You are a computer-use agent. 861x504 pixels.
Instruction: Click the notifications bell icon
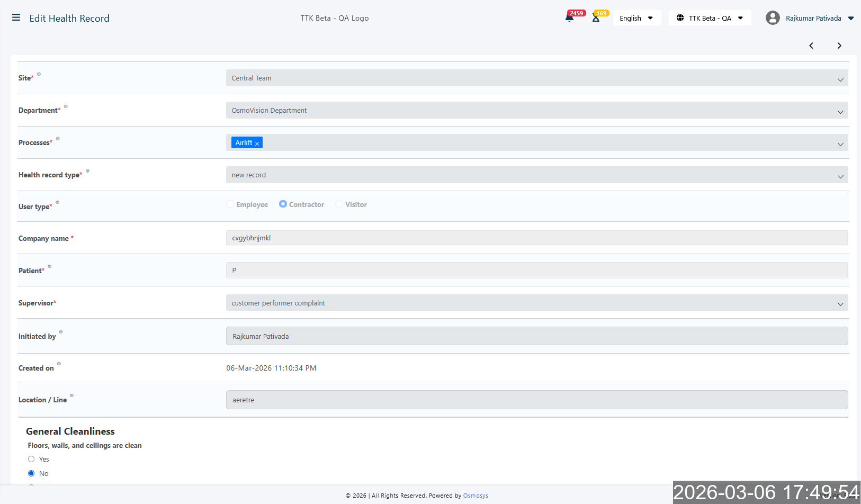click(569, 18)
